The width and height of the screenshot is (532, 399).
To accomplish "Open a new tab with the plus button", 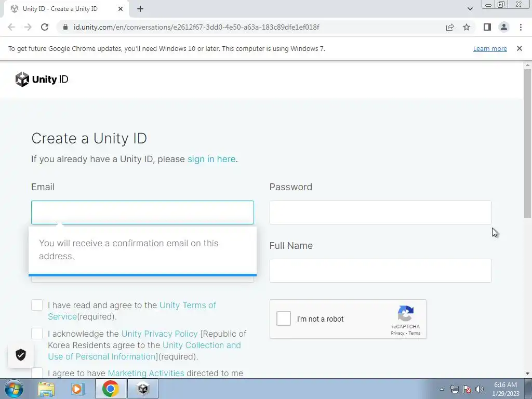I will [140, 9].
